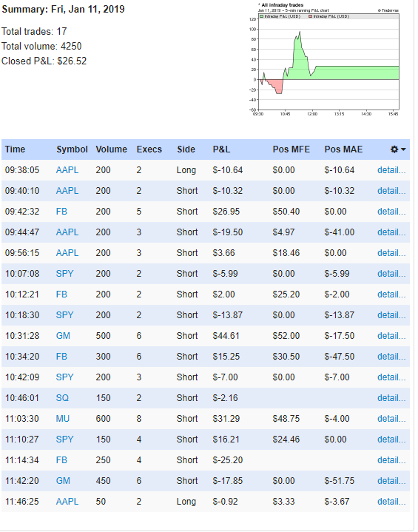Screen dimensions: 418x532
Task: Sort table by Side column header
Action: pos(186,149)
